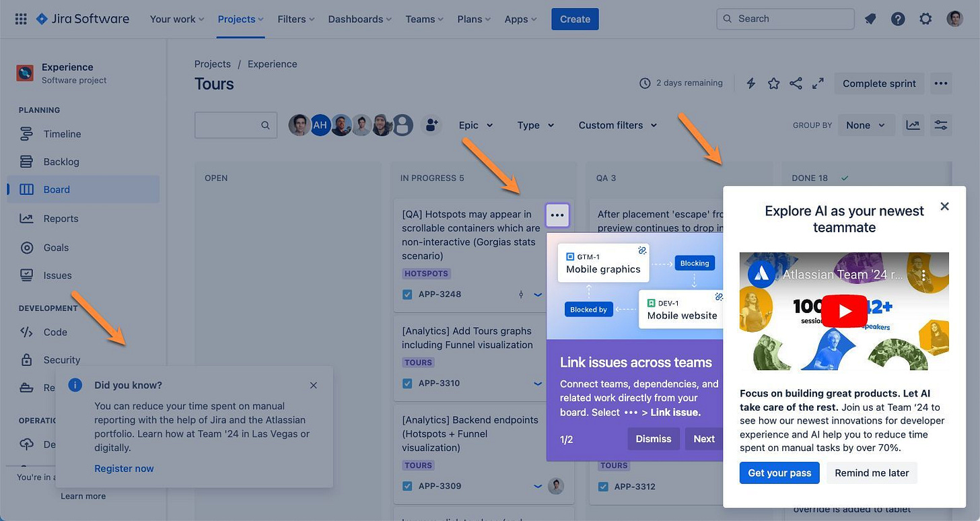Viewport: 980px width, 521px height.
Task: Expand the Teams menu
Action: pos(425,19)
